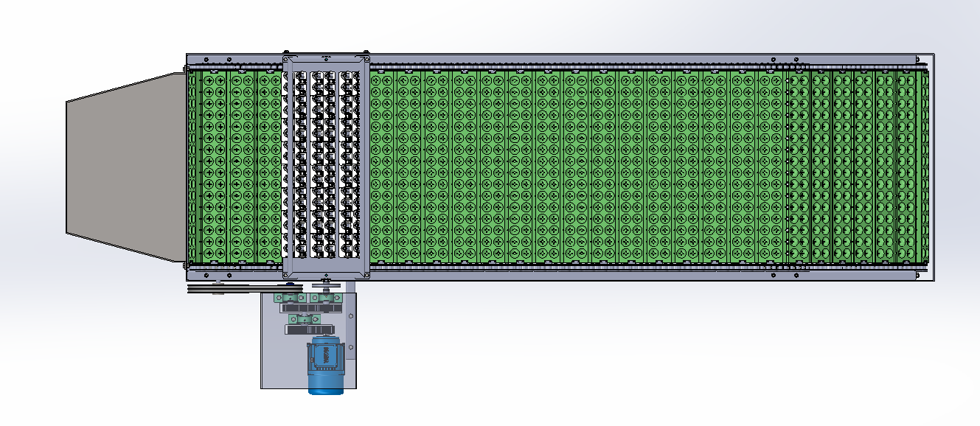Select the blue electric motor
The width and height of the screenshot is (980, 426).
pos(324,366)
